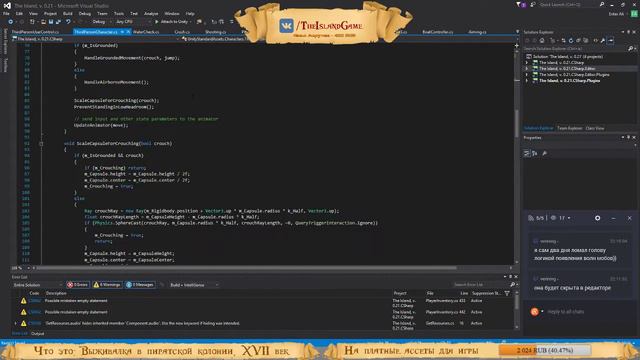Click the feedback icon near Quick Launch
This screenshot has height=360, width=640.
(533, 4)
